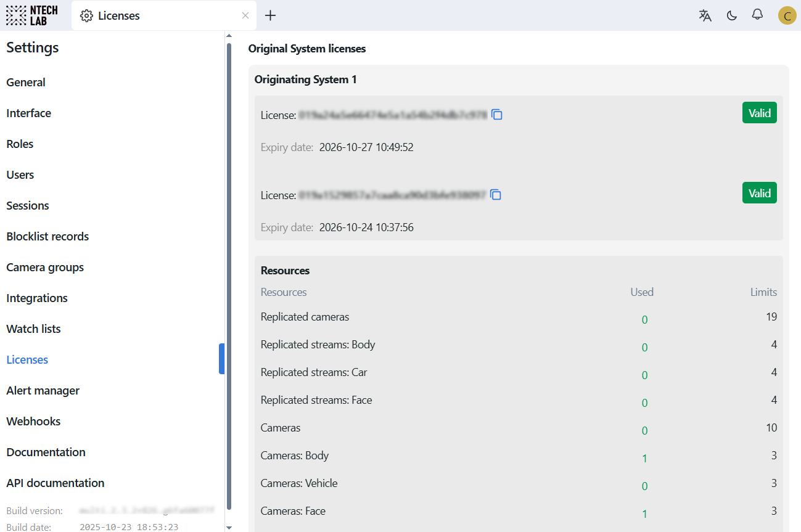Copy the first license key
The image size is (801, 532).
pyautogui.click(x=497, y=115)
